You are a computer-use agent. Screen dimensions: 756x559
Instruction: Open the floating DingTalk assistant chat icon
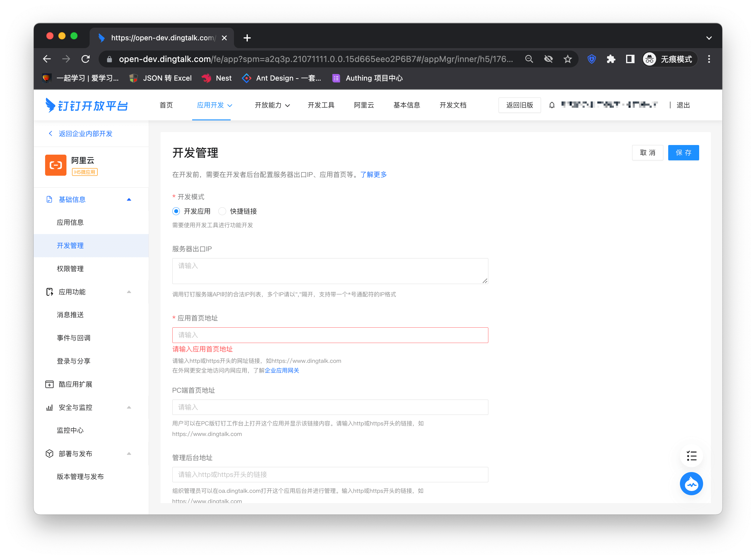pos(691,483)
